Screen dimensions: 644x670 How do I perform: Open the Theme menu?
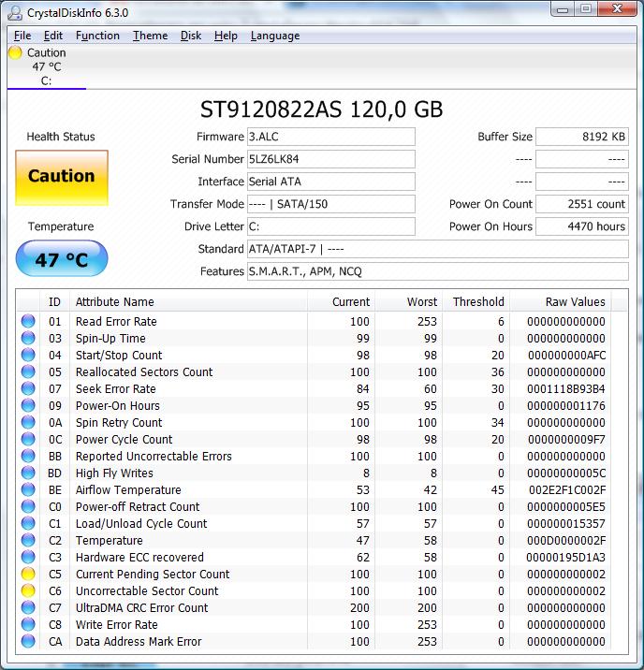coord(150,36)
